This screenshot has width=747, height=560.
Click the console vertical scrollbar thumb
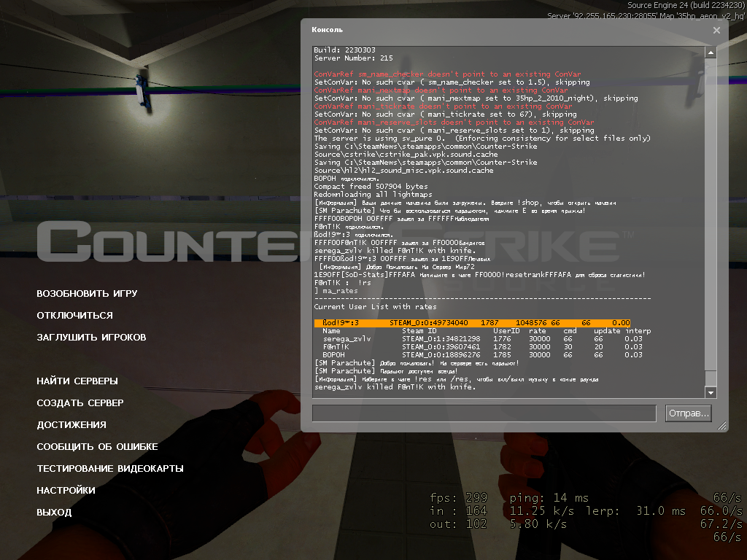tap(711, 378)
